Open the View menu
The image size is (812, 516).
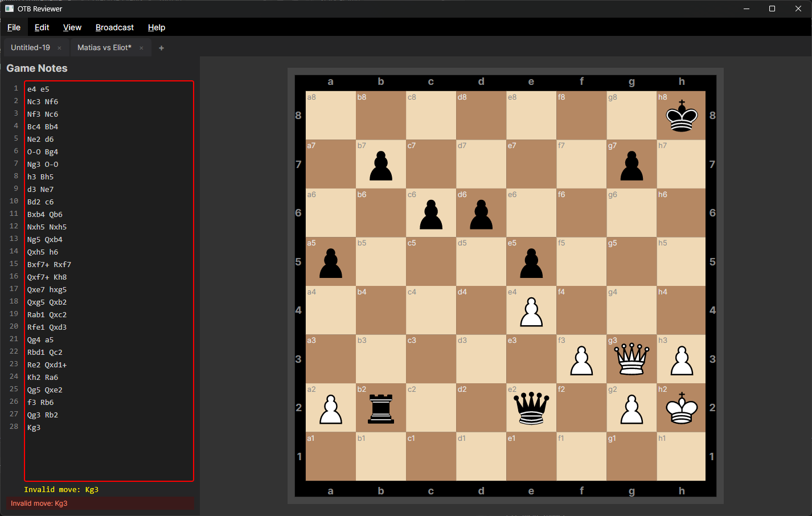coord(72,27)
